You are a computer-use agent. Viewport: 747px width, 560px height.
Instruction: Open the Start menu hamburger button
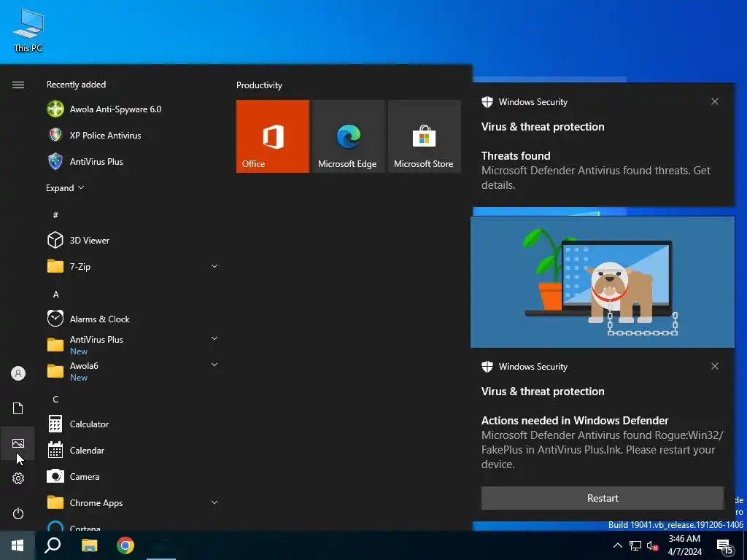(x=18, y=85)
